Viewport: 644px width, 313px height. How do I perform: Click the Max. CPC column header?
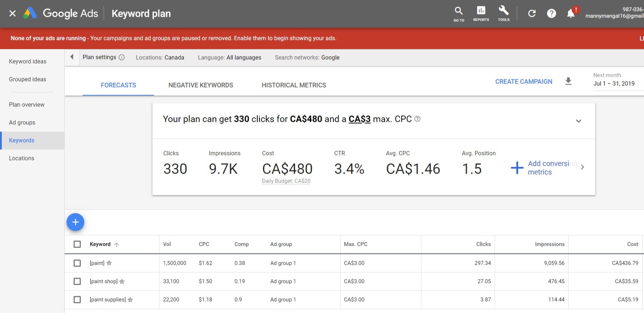pos(356,244)
